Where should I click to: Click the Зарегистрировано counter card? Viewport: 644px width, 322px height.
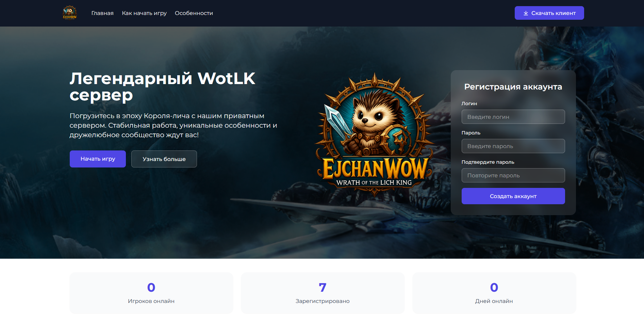pos(323,293)
